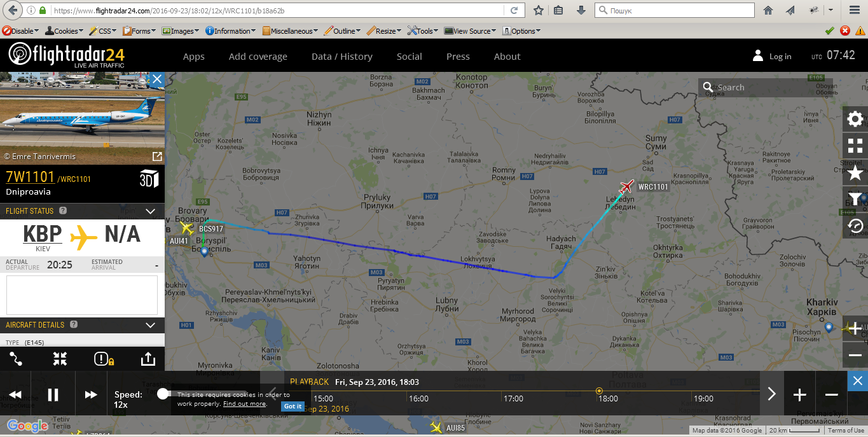Open the bookmarks star icon
The width and height of the screenshot is (868, 437).
[855, 172]
